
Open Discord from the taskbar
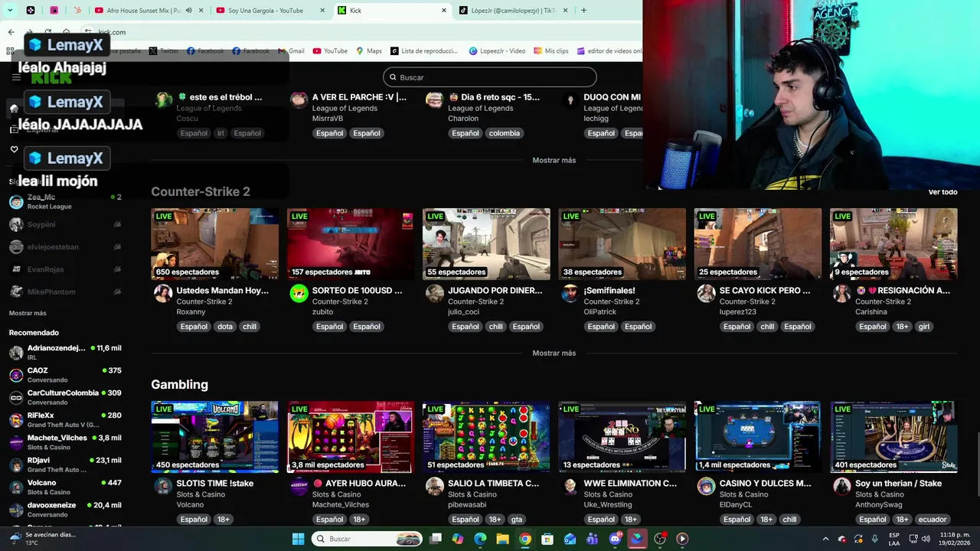click(615, 539)
